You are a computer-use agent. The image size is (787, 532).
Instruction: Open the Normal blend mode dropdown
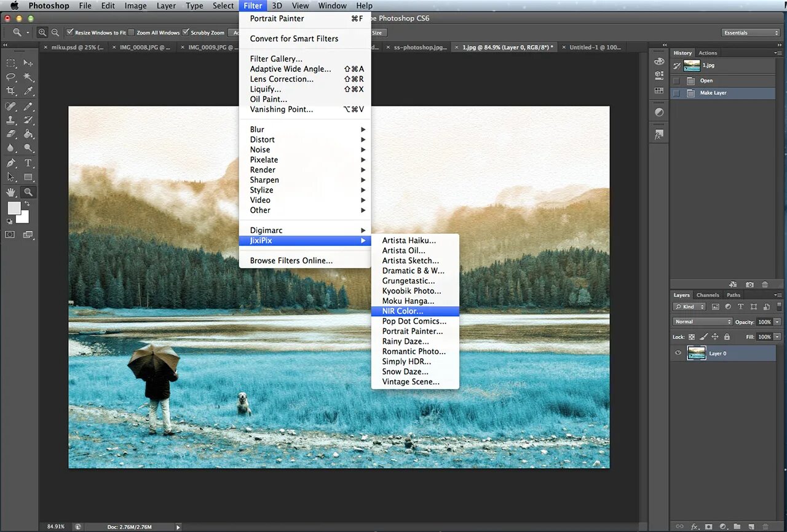[702, 322]
